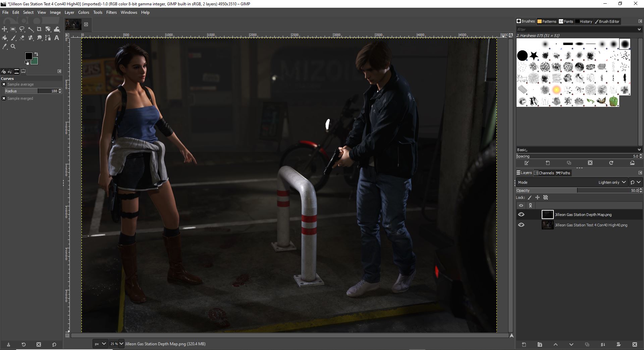Hide the Test 4 Con40 High40 layer

pyautogui.click(x=521, y=225)
